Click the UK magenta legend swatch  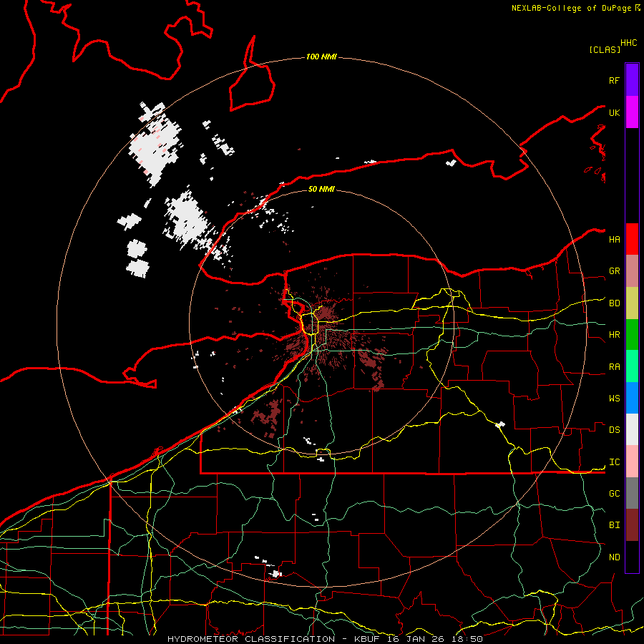coord(632,112)
